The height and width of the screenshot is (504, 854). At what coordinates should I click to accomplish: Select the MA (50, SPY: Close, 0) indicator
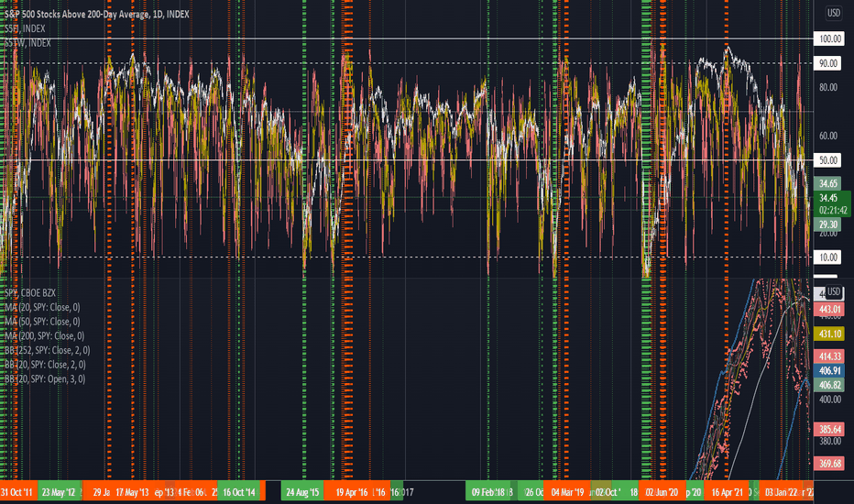tap(42, 322)
